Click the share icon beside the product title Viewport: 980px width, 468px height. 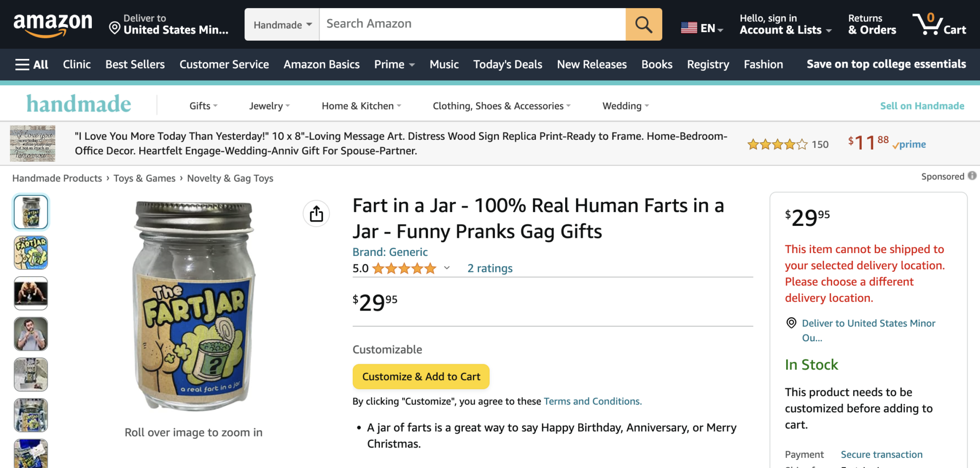tap(316, 213)
